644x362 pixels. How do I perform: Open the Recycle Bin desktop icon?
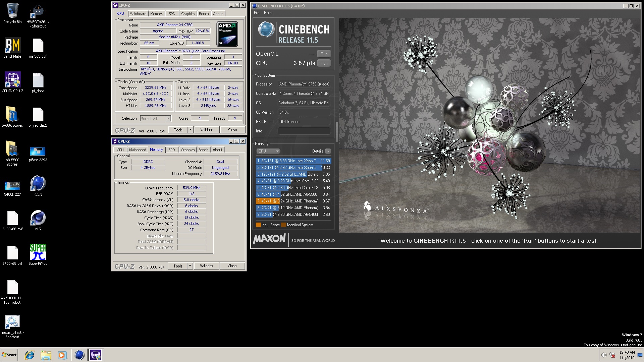click(x=12, y=13)
